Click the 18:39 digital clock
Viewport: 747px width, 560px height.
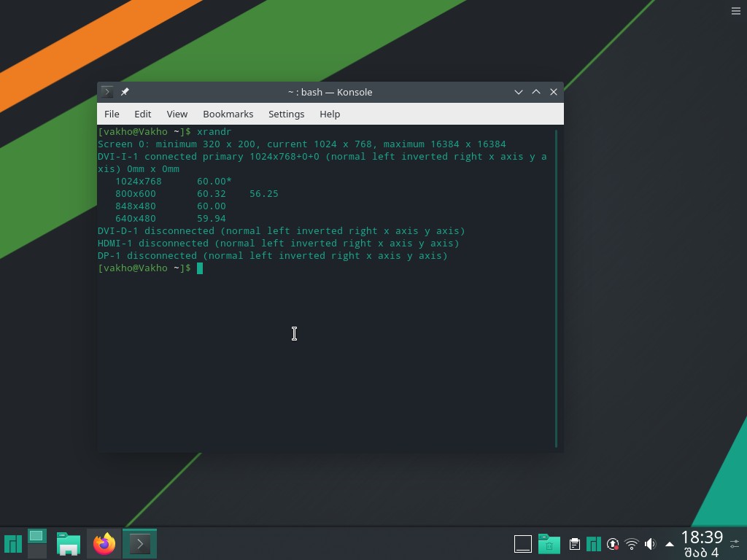tap(701, 537)
